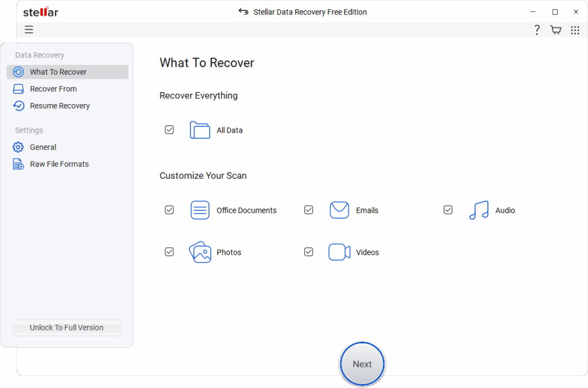The width and height of the screenshot is (588, 388).
Task: Toggle the Office Documents checkbox
Action: click(169, 210)
